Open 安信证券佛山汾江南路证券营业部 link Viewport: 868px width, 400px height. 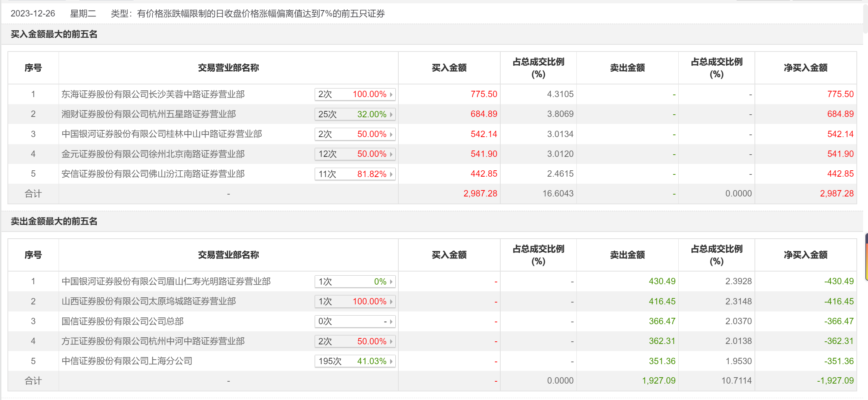153,174
